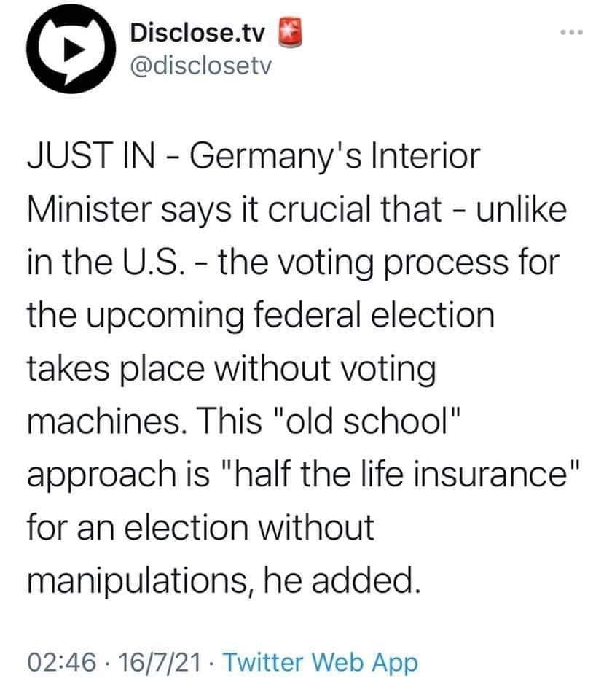Open the Twitter Web App source link
The height and width of the screenshot is (700, 612).
(320, 663)
